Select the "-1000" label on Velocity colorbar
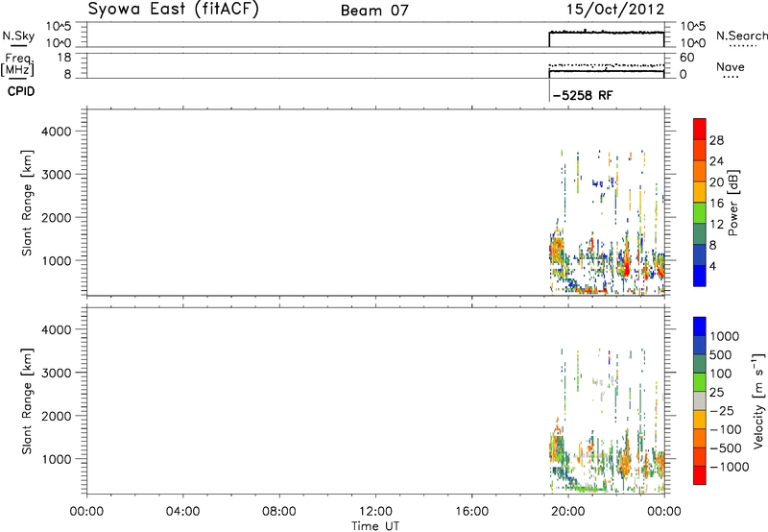Viewport: 768px width, 532px height. (730, 467)
